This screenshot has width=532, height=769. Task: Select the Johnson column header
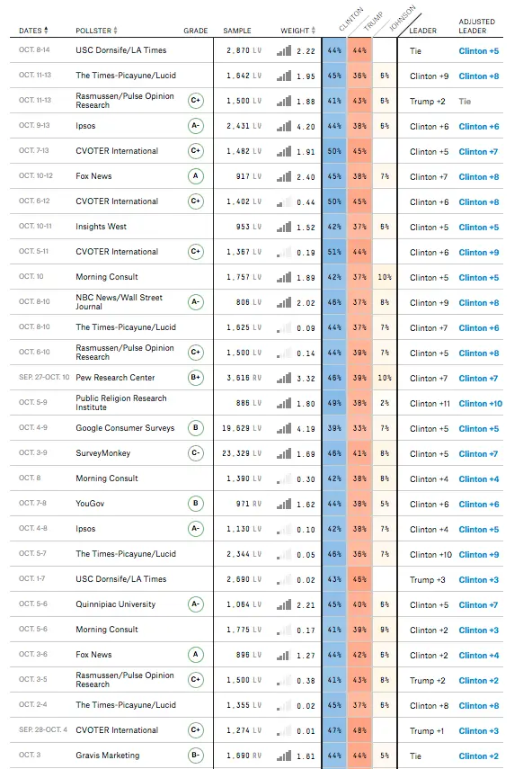[402, 18]
